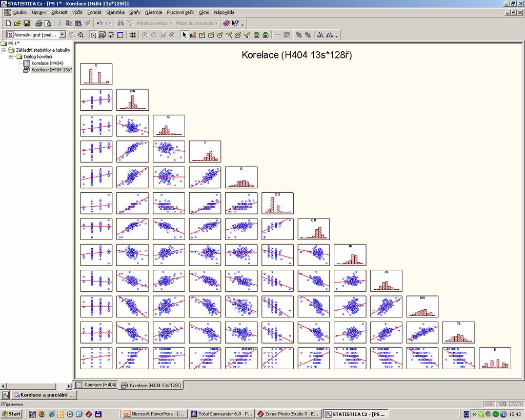Viewport: 525px width, 420px height.
Task: Click the STATISTICA Cz taskbar button
Action: pyautogui.click(x=355, y=414)
